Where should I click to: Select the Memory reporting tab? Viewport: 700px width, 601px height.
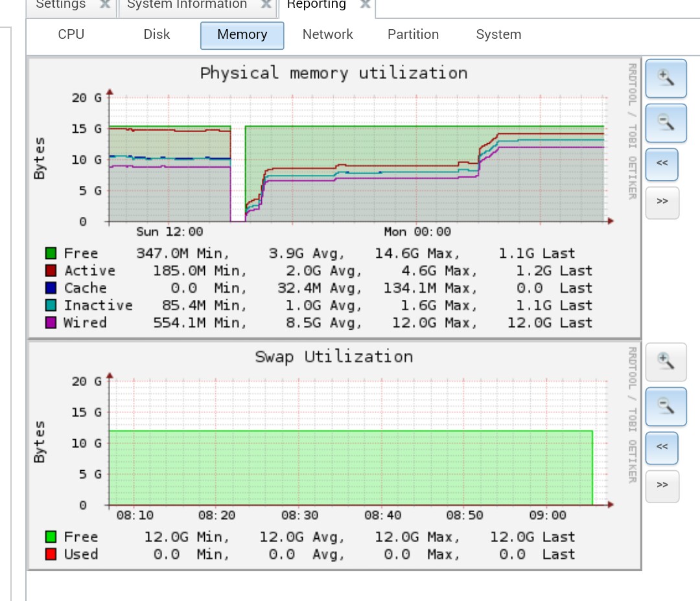(242, 35)
